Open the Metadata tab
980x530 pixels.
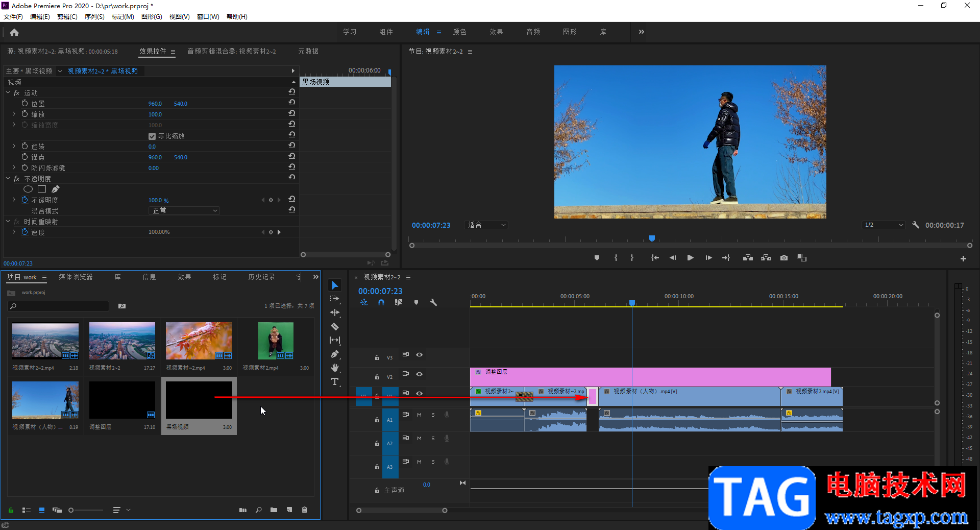308,51
